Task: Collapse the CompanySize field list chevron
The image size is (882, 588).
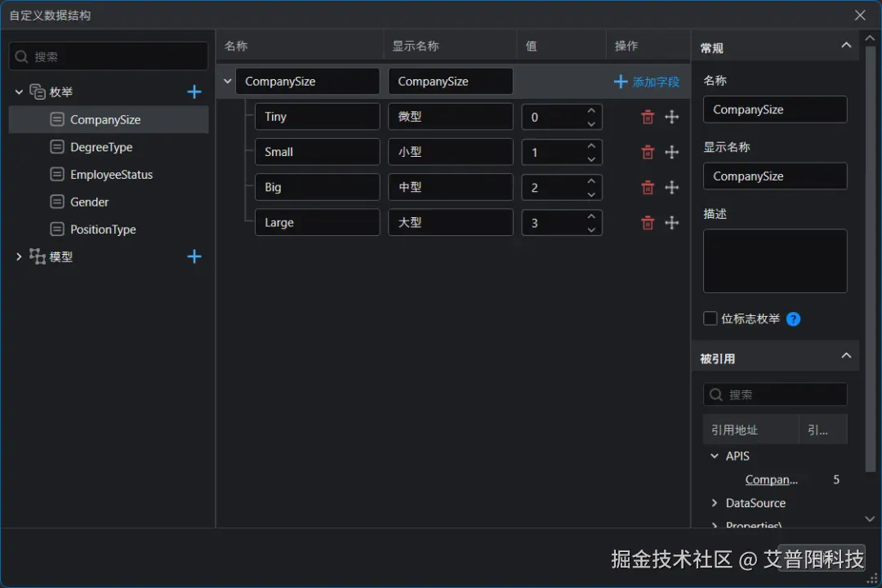Action: coord(226,81)
